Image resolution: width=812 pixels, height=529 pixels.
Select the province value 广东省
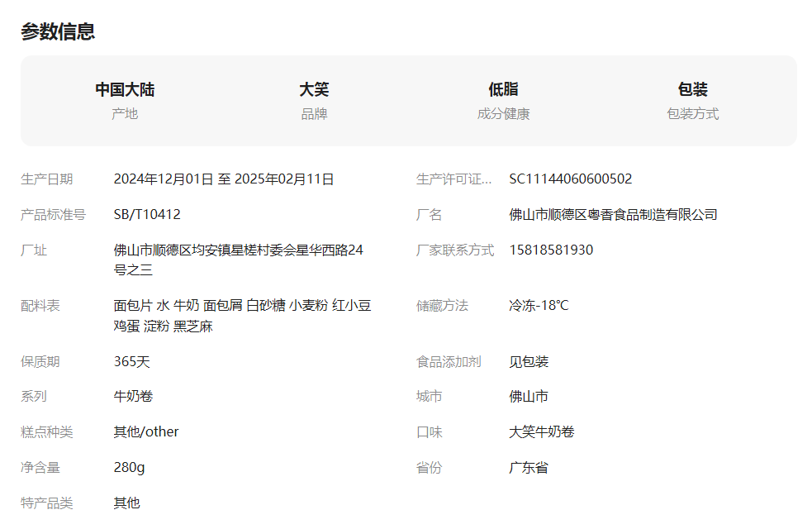[529, 468]
